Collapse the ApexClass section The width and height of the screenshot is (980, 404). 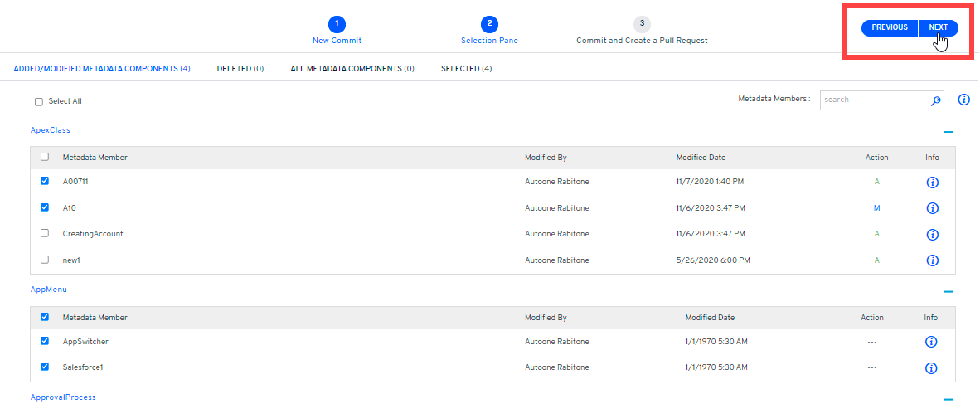pyautogui.click(x=948, y=132)
